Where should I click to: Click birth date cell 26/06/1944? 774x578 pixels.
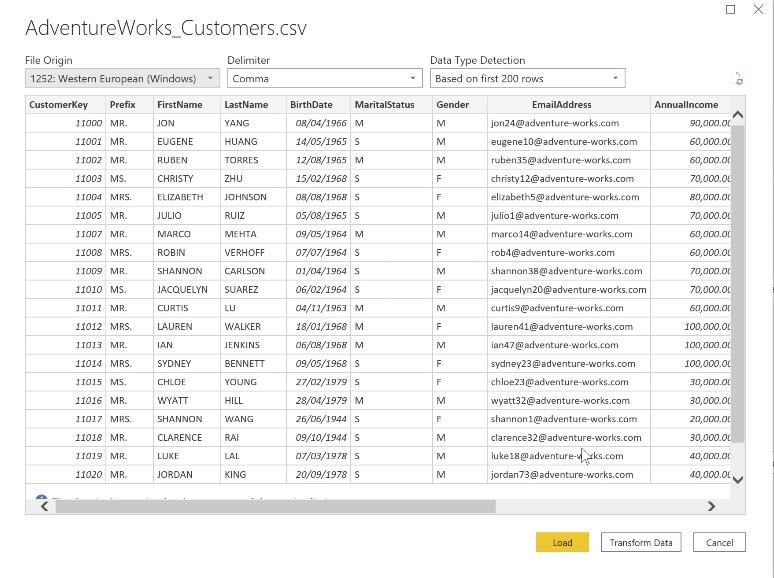tap(318, 419)
